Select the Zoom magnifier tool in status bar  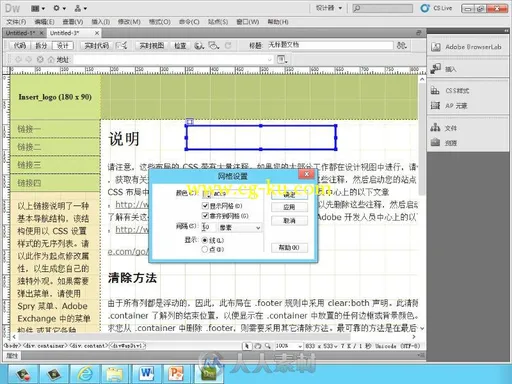267,346
